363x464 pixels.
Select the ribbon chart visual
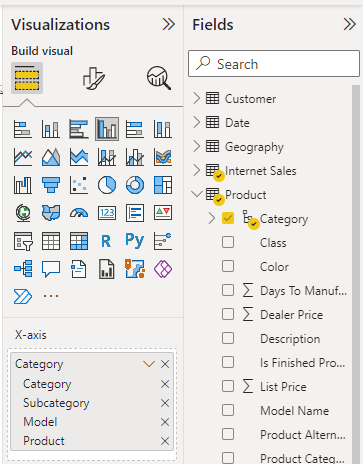tap(163, 157)
